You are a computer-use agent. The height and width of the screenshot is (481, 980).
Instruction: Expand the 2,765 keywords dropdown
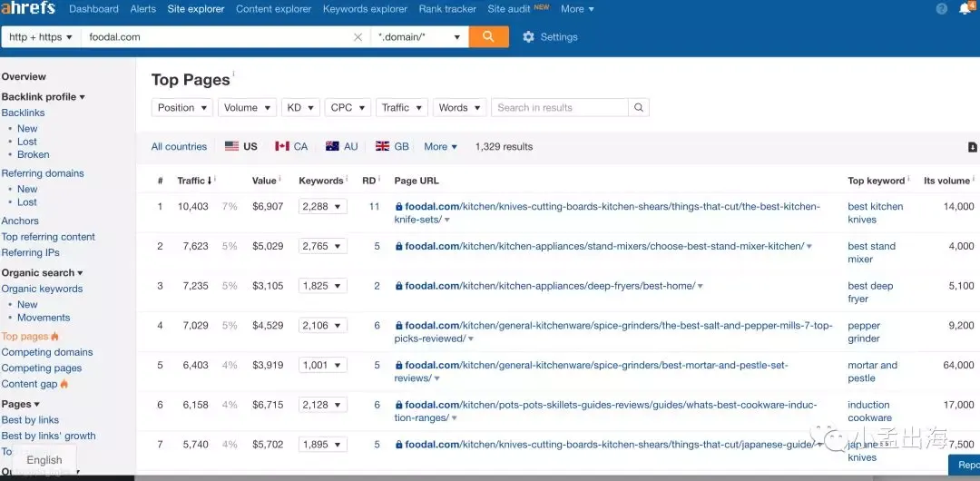pos(322,247)
